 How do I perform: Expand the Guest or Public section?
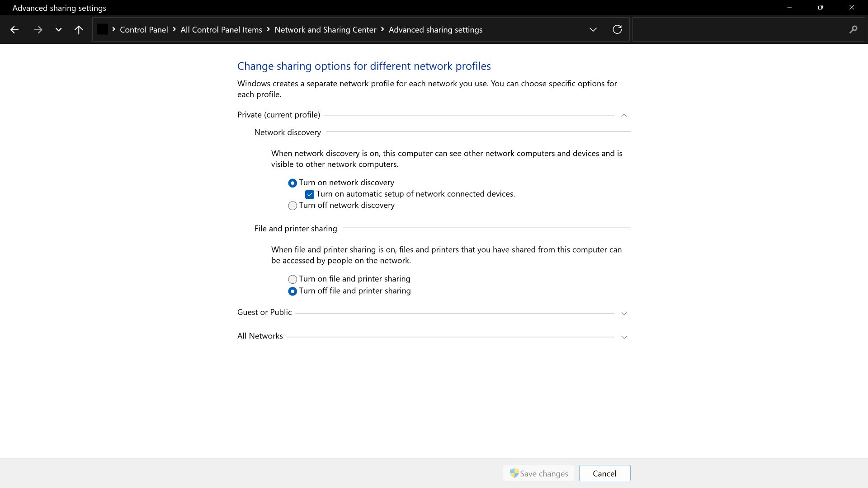pyautogui.click(x=624, y=313)
